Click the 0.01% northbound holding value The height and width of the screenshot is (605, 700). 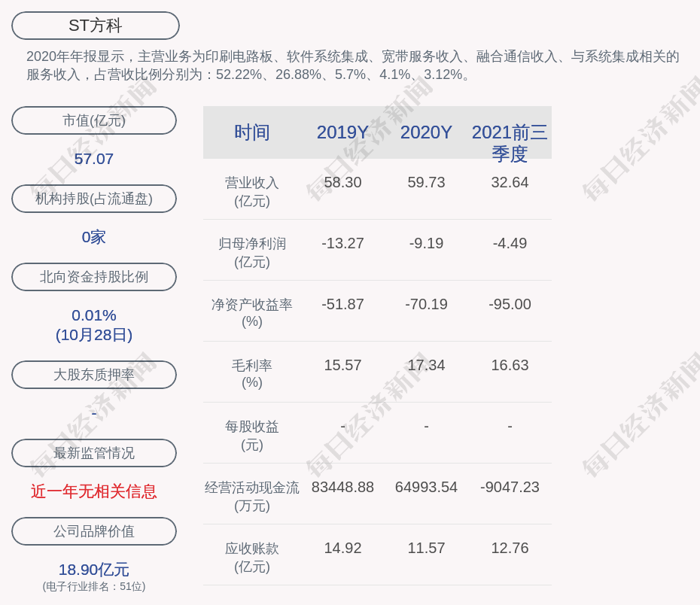pyautogui.click(x=94, y=315)
